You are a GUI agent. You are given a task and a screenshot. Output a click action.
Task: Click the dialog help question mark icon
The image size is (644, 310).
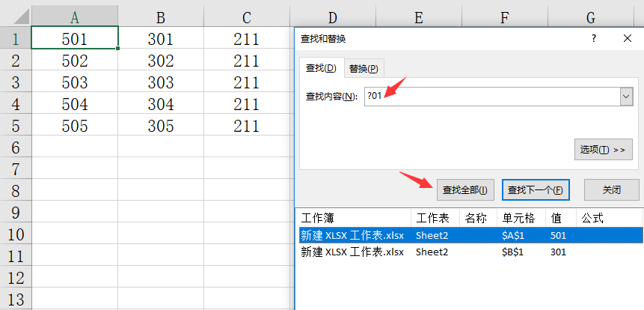[593, 38]
